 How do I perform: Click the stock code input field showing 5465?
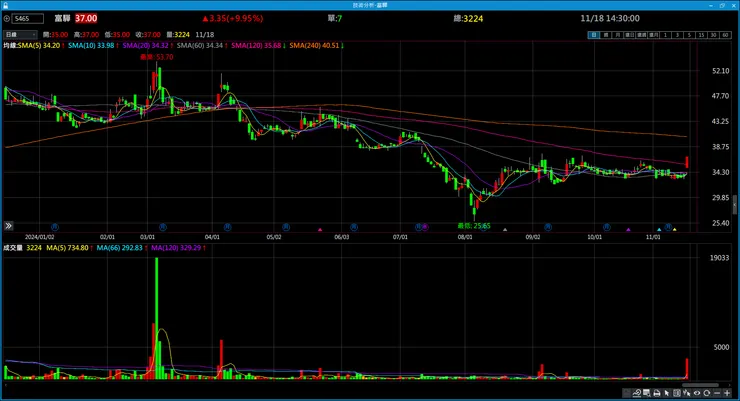pyautogui.click(x=28, y=18)
